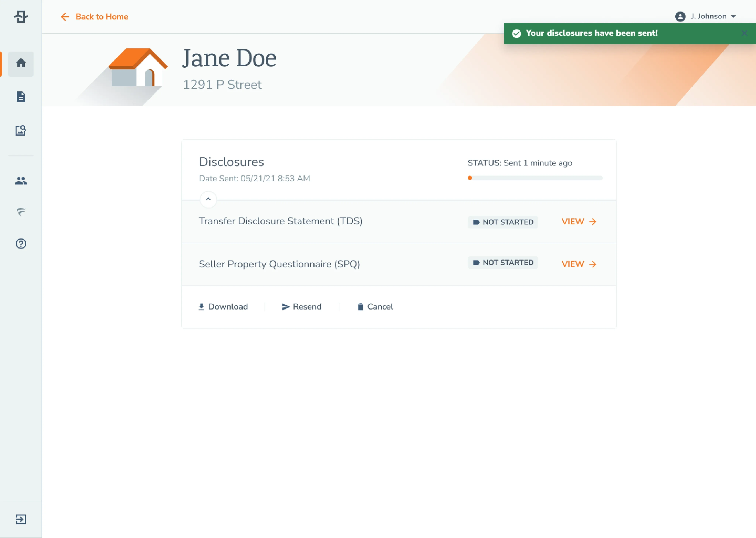The width and height of the screenshot is (756, 538).
Task: Click the Disclosures card title
Action: 231,162
